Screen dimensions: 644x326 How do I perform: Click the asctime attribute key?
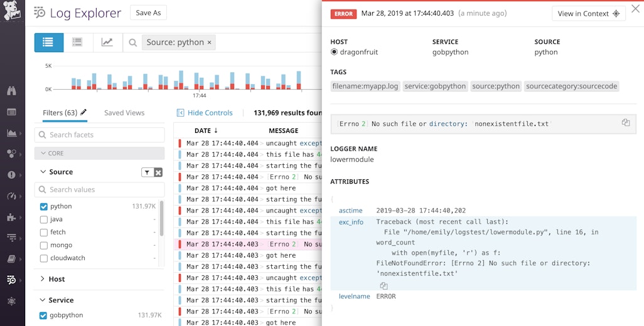(350, 211)
